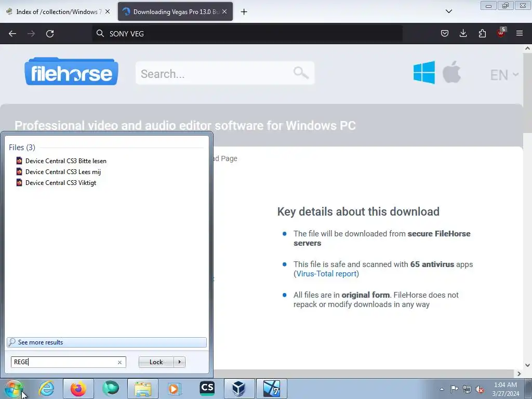Open the green globe browser taskbar icon
This screenshot has height=399, width=532.
(x=111, y=389)
